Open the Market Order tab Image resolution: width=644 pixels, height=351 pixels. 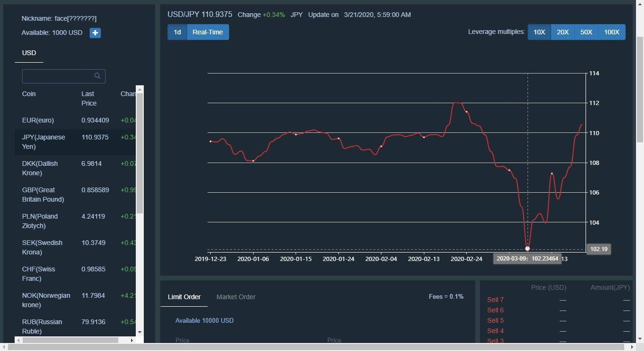pos(236,297)
